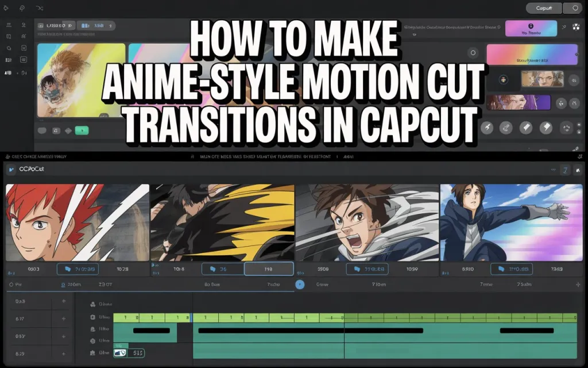Click the plus in the 0:1:3 track row

point(64,301)
